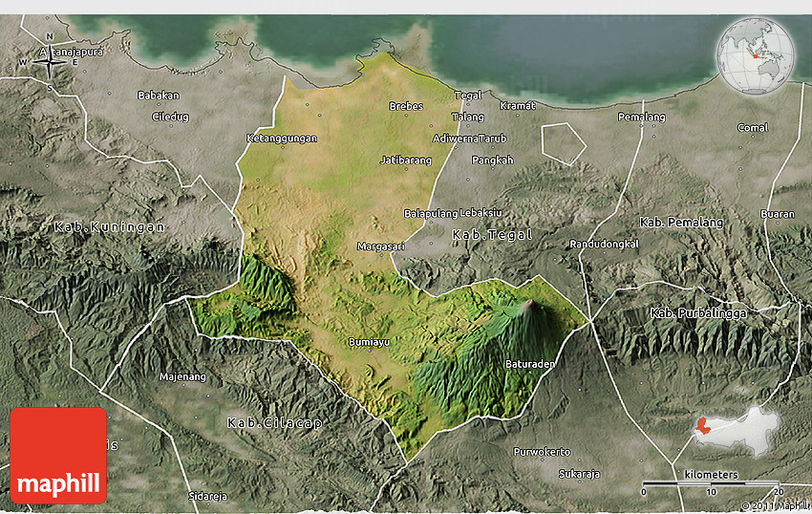Image resolution: width=812 pixels, height=514 pixels.
Task: Select the Ketanggungan town label
Action: pyautogui.click(x=281, y=138)
